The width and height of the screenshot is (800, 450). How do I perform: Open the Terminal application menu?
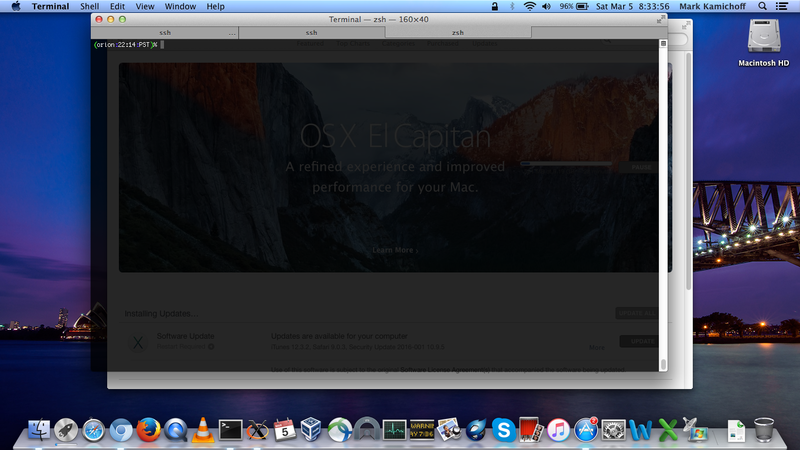[50, 6]
